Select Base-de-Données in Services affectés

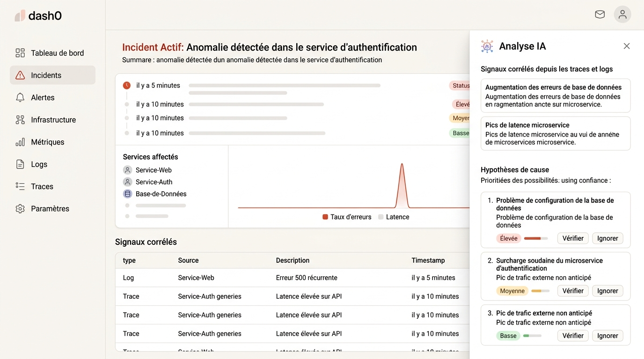pyautogui.click(x=161, y=194)
